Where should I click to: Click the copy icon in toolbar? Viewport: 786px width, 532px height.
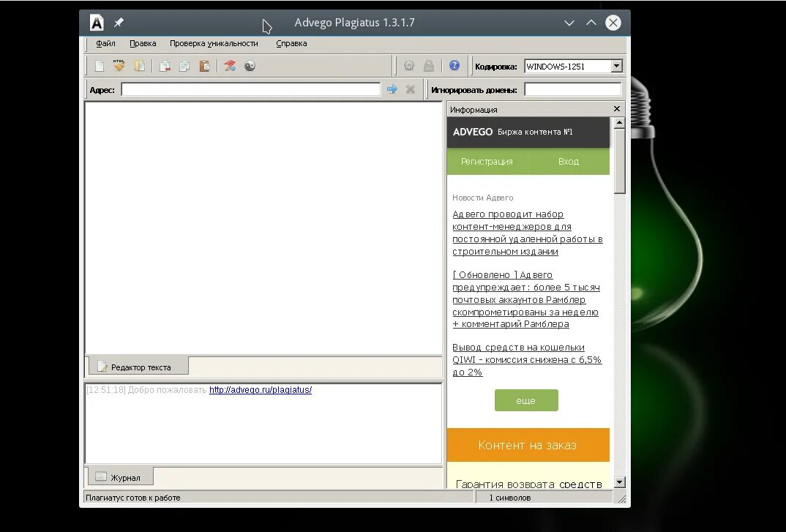click(184, 66)
